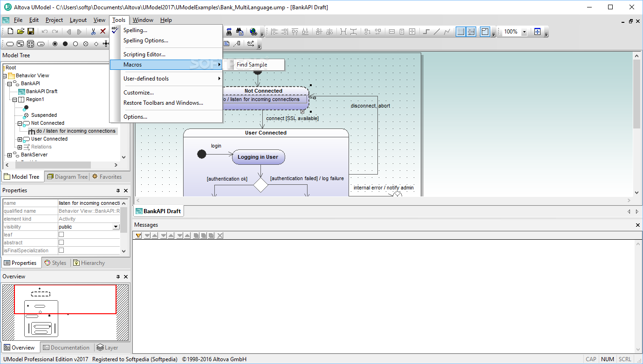The width and height of the screenshot is (643, 364).
Task: Switch to the Styles tab
Action: (x=55, y=263)
